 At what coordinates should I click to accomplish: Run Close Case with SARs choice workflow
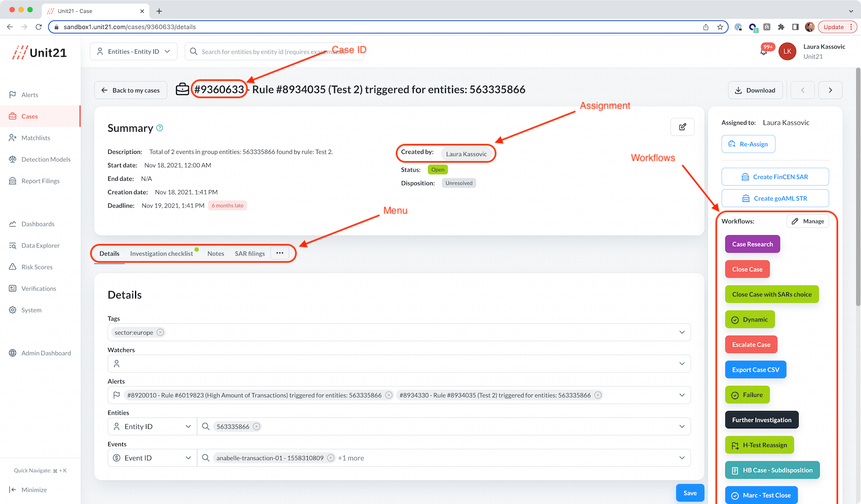click(x=772, y=294)
